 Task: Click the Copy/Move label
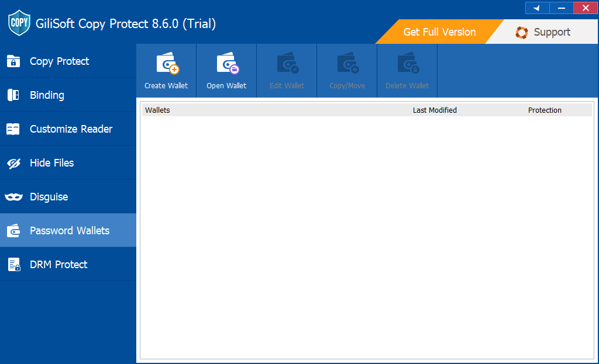pyautogui.click(x=347, y=86)
